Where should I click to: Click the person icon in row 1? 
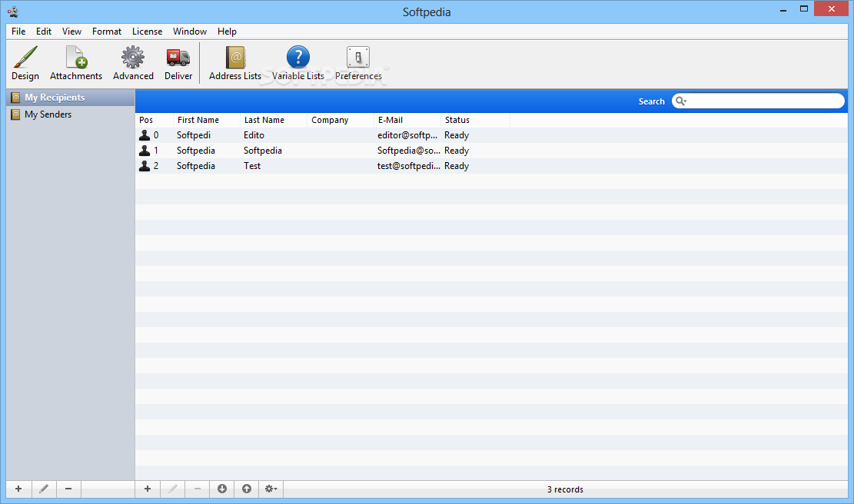click(145, 151)
